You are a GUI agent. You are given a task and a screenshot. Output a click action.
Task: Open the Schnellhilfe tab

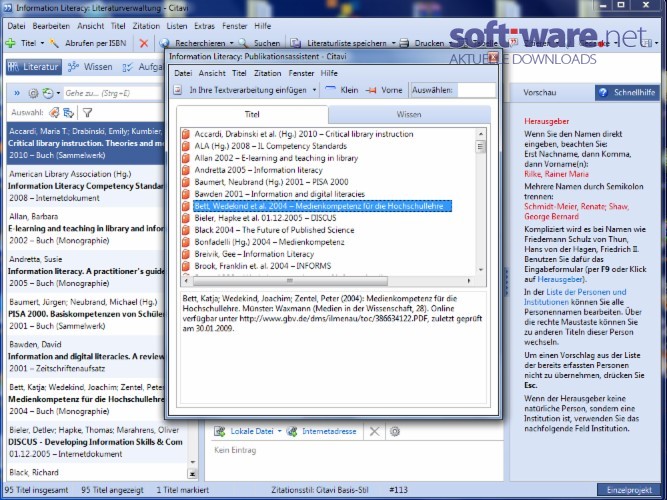coord(627,92)
